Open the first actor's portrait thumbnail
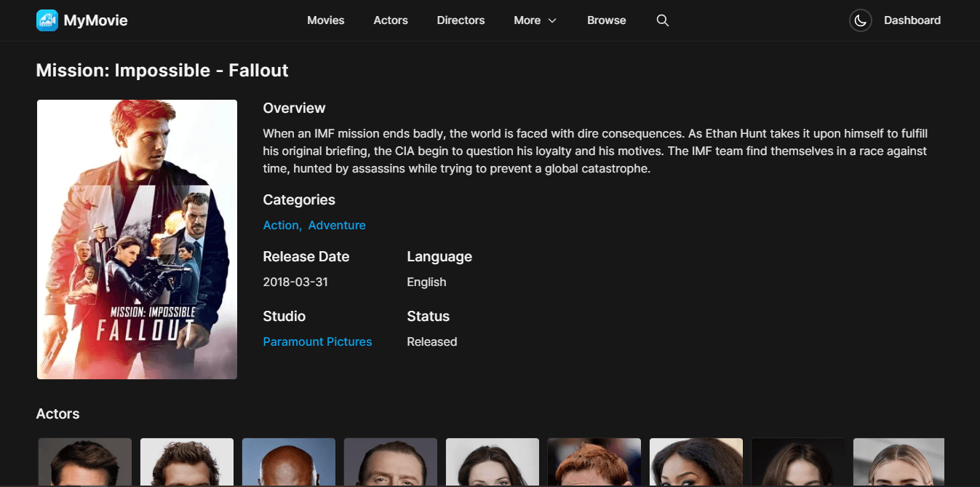The height and width of the screenshot is (487, 980). [85, 462]
